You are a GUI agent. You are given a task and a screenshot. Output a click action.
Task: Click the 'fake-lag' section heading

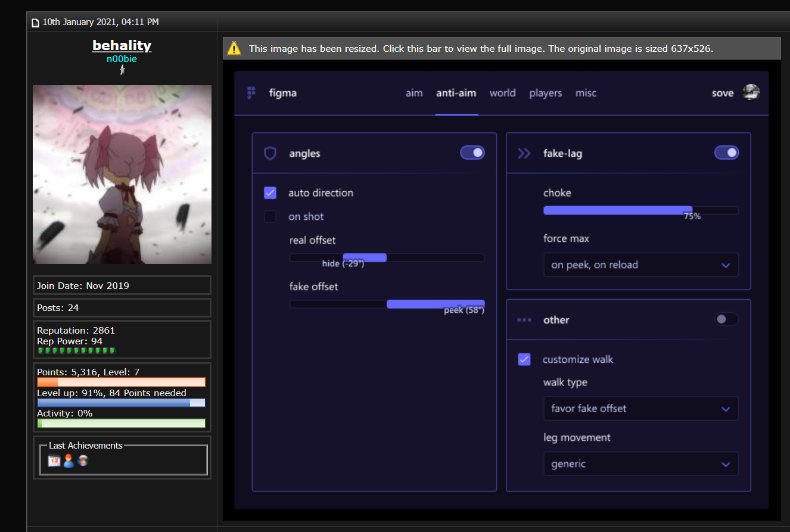[x=562, y=154]
